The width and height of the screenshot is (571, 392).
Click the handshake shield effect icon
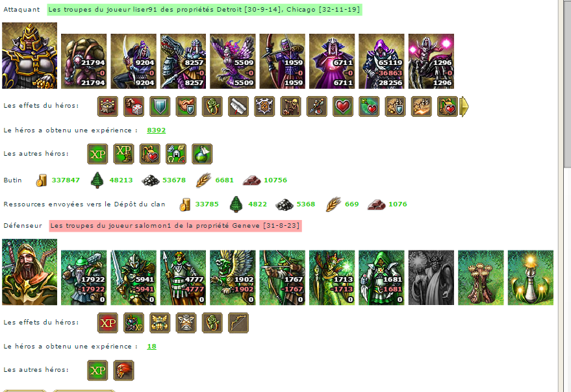[186, 106]
